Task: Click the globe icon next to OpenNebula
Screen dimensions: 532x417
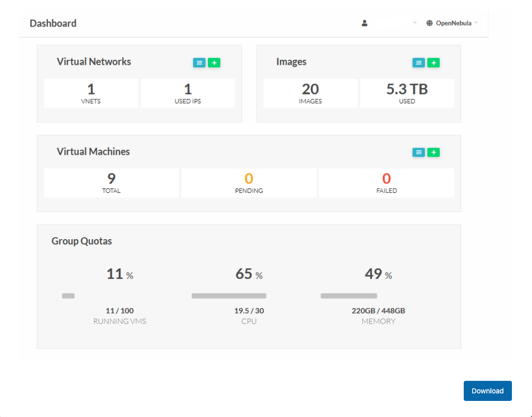Action: (x=429, y=23)
